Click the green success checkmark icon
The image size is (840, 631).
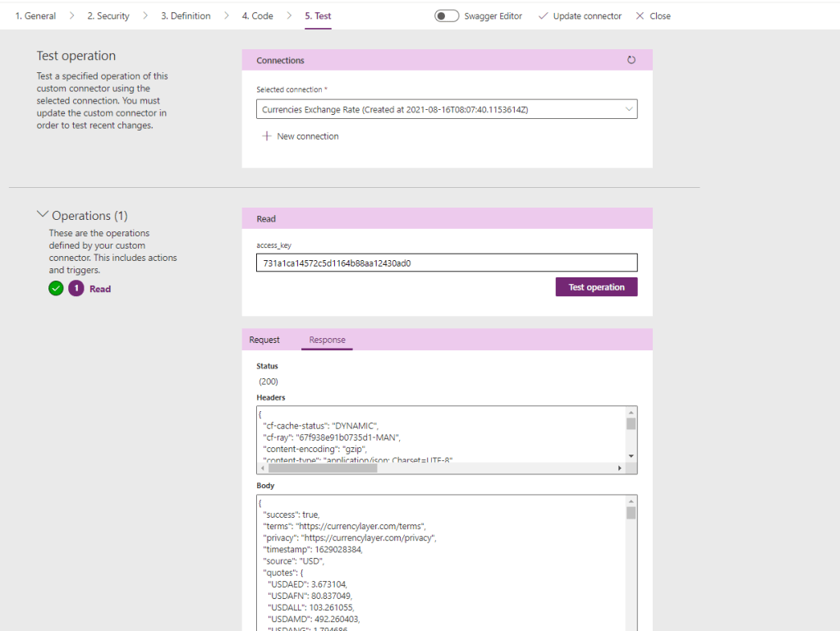click(x=56, y=289)
